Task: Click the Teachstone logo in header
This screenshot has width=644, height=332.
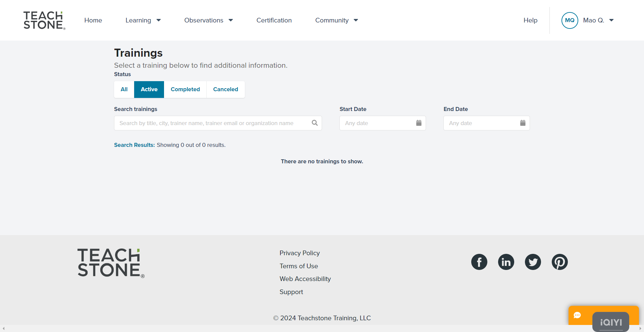Action: click(x=44, y=20)
